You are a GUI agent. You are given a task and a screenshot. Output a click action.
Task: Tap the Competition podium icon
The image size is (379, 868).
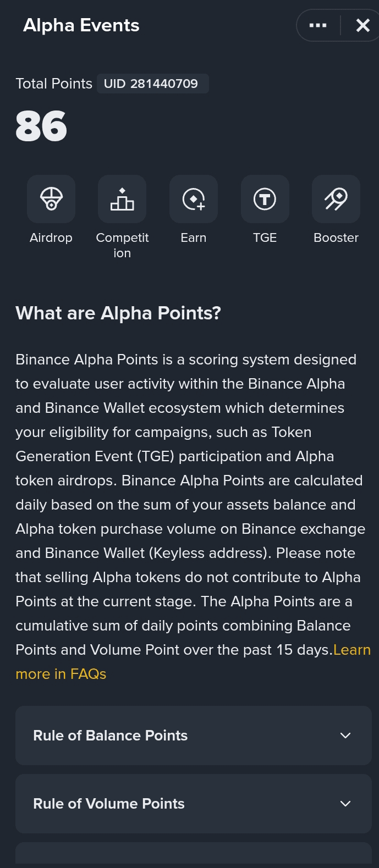[x=122, y=199]
